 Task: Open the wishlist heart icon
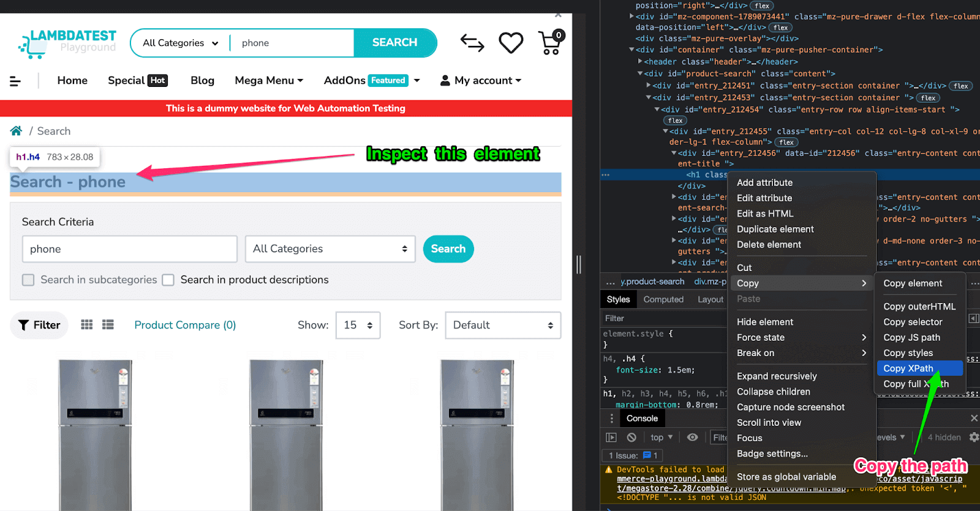pyautogui.click(x=511, y=43)
